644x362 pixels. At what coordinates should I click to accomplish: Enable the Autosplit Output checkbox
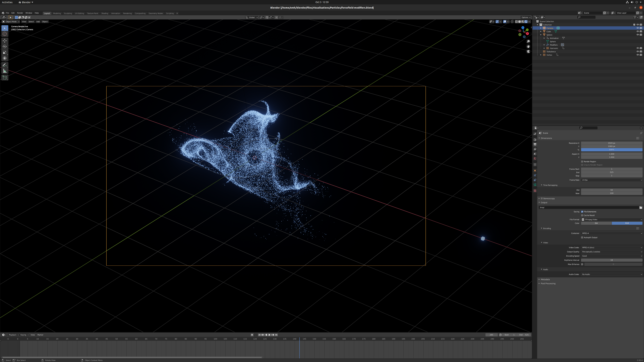coord(582,238)
